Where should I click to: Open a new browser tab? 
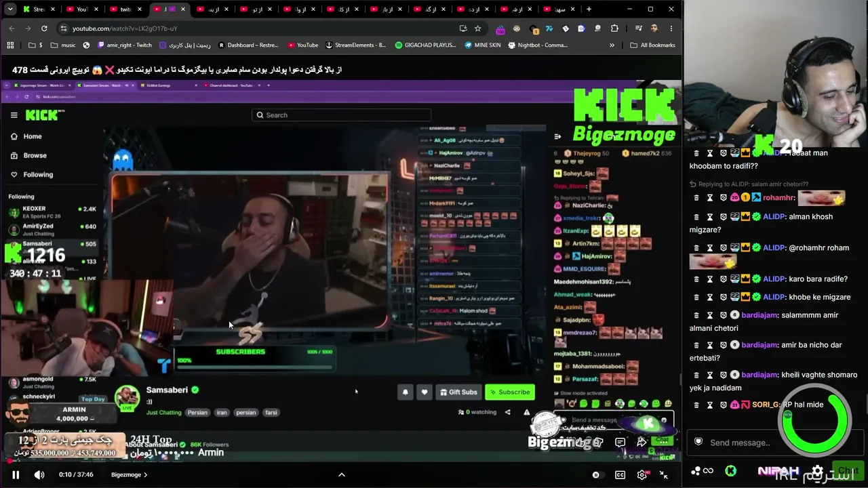click(589, 9)
